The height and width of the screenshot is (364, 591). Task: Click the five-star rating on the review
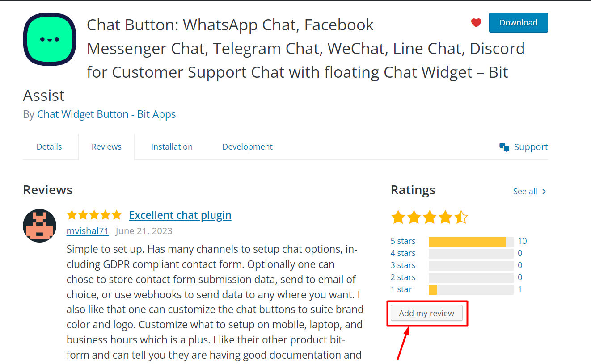click(94, 215)
